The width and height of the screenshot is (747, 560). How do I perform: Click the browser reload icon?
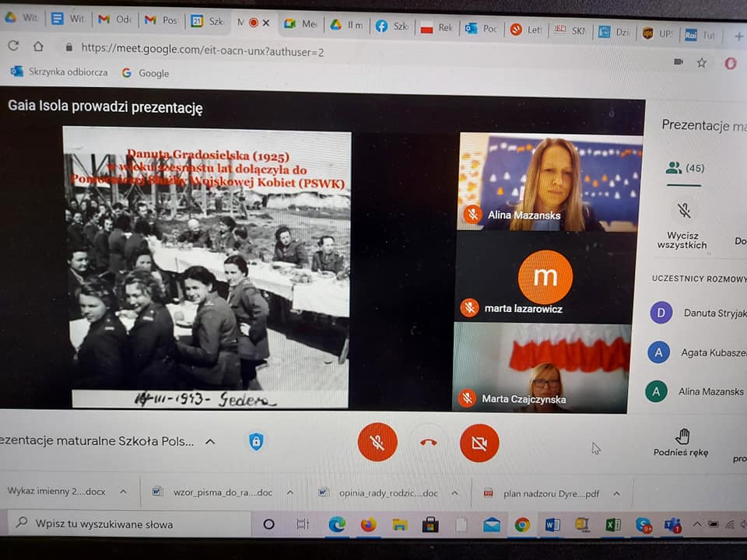coord(13,47)
